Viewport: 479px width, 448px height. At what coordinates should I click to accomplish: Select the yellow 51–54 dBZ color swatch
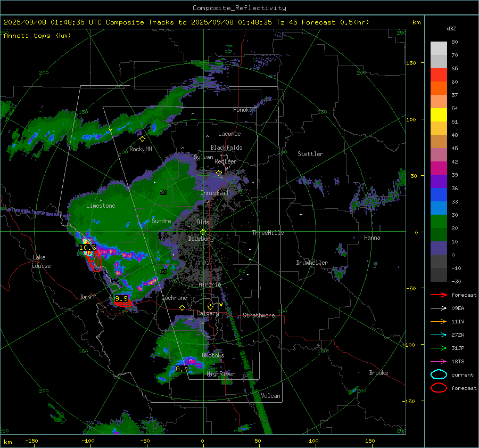coord(439,115)
